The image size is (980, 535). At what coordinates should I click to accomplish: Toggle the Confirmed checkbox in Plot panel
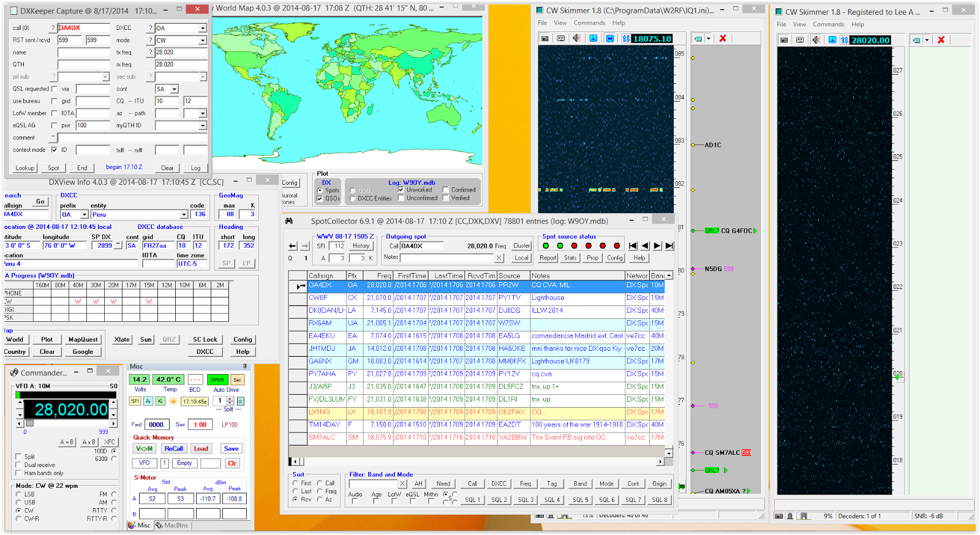click(445, 190)
